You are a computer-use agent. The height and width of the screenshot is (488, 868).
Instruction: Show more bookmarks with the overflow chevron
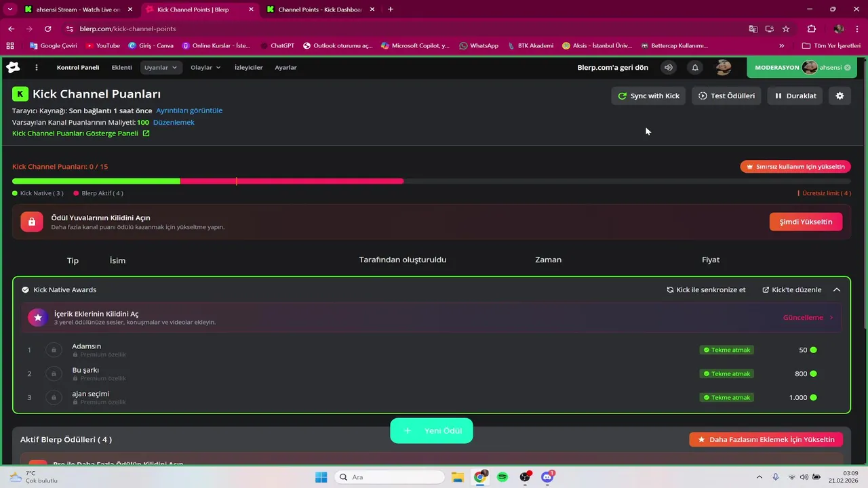(x=782, y=45)
